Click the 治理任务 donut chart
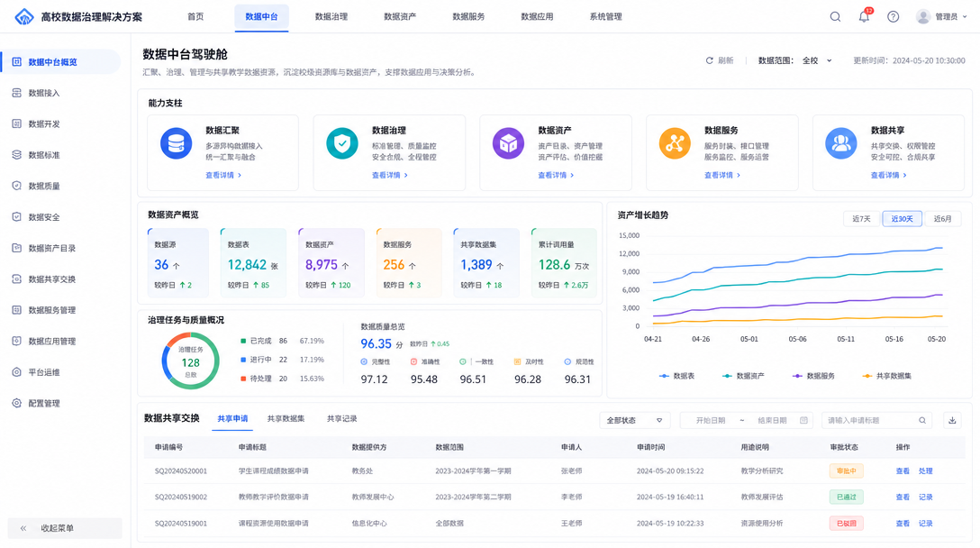The width and height of the screenshot is (980, 548). pyautogui.click(x=191, y=361)
